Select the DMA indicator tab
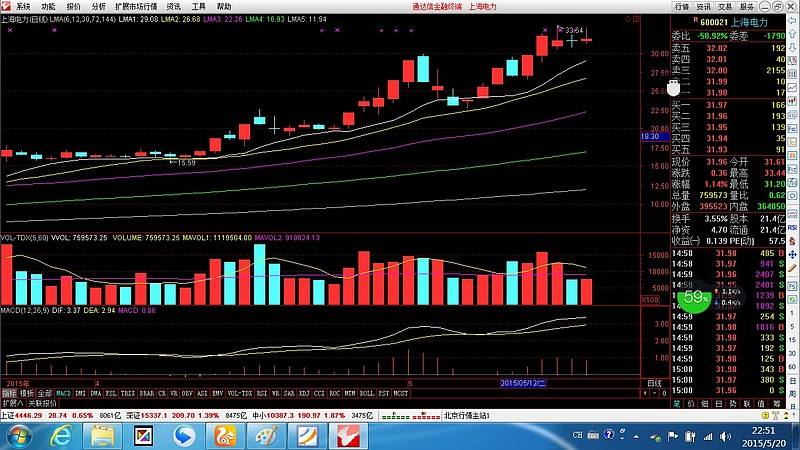The width and height of the screenshot is (800, 450). point(95,393)
